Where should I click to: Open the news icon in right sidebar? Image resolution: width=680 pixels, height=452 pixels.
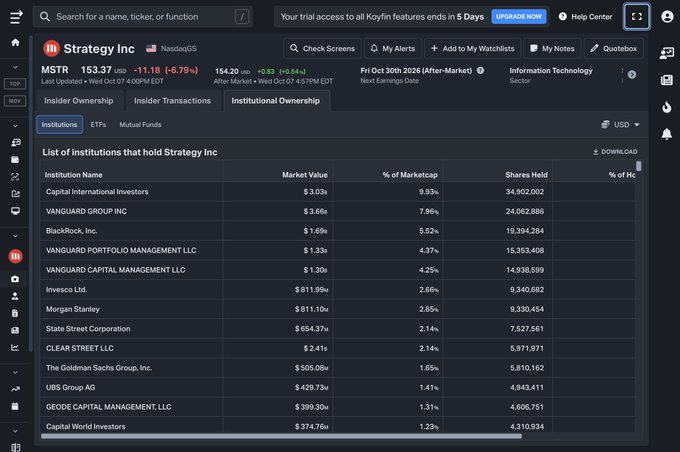point(667,80)
